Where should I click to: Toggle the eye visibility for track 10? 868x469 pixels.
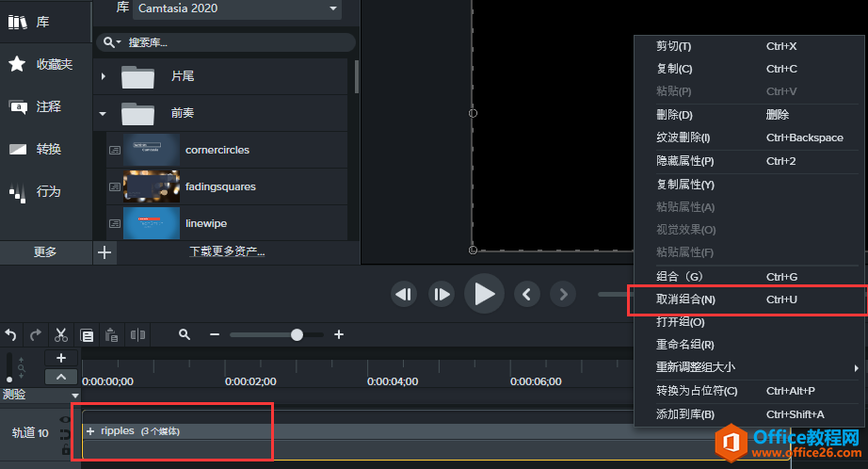pos(65,419)
